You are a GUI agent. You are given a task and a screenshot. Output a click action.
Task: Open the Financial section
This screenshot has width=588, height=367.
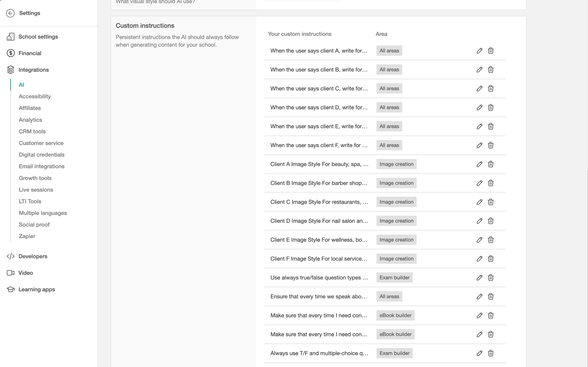30,53
